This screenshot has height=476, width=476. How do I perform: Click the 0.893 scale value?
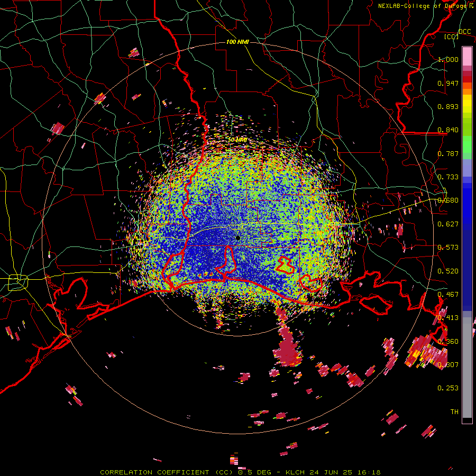click(x=448, y=106)
